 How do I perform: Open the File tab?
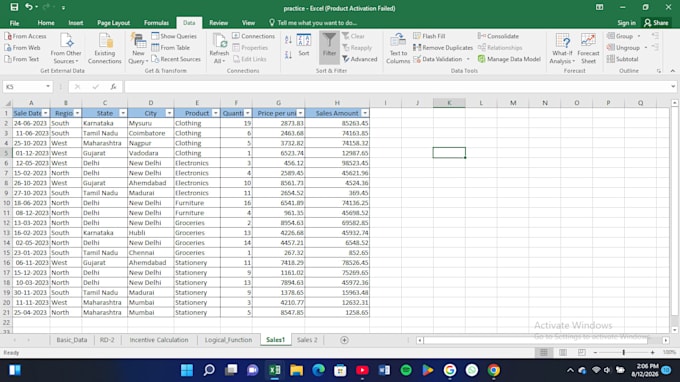14,23
